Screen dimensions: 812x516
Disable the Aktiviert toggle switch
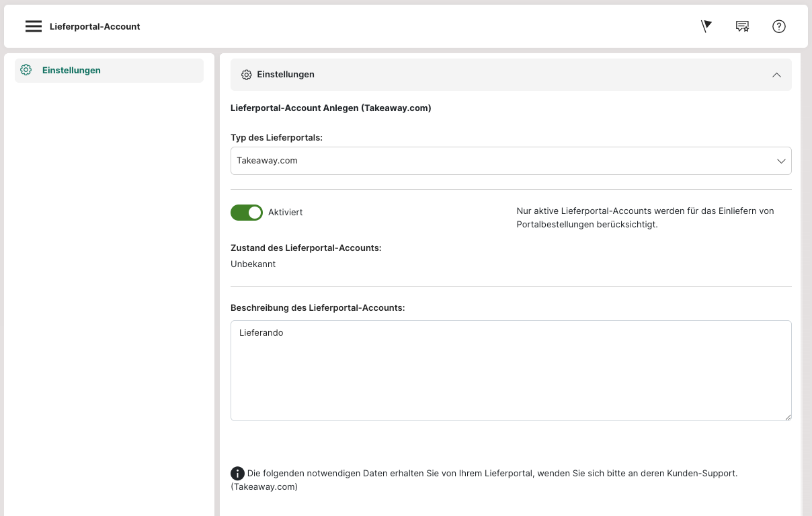pyautogui.click(x=247, y=213)
